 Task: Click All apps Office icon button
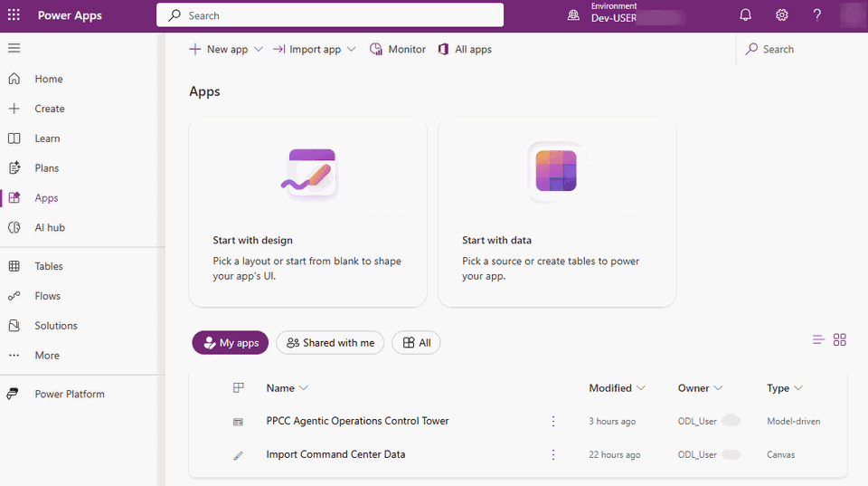coord(465,49)
